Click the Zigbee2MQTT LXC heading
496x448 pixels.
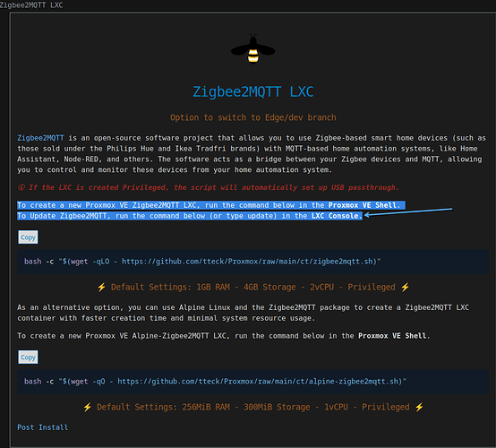[x=253, y=91]
